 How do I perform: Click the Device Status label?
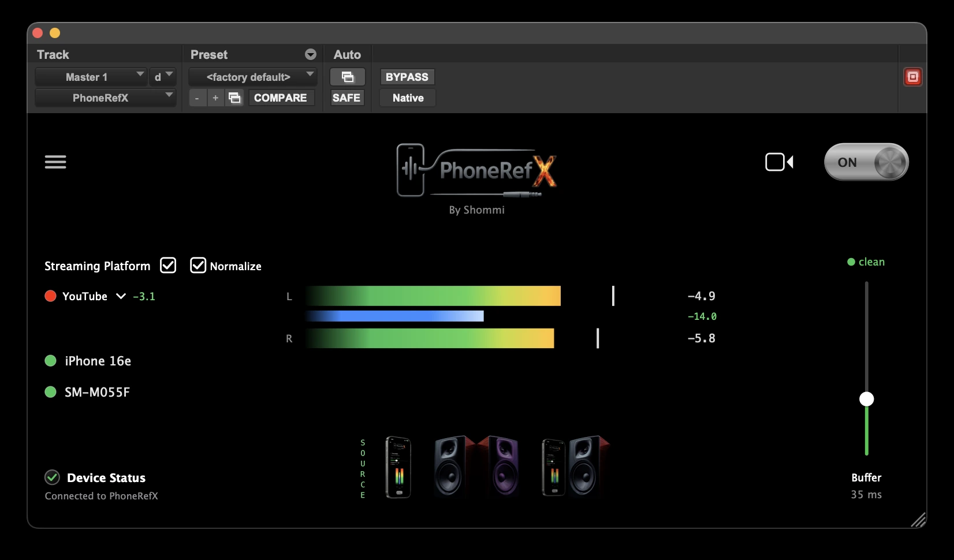click(x=106, y=477)
